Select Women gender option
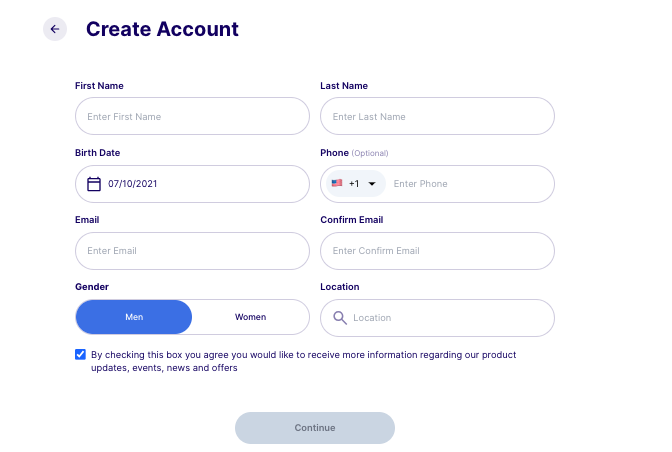 click(250, 317)
